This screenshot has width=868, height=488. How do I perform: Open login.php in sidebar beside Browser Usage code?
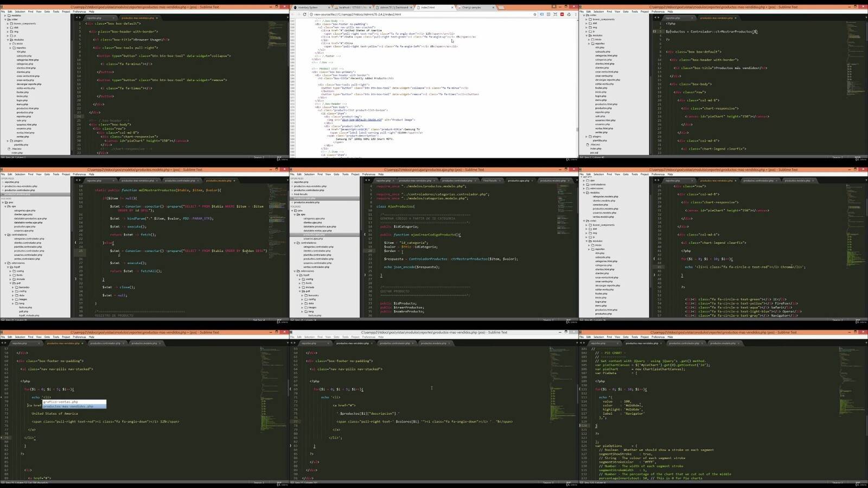click(x=22, y=100)
